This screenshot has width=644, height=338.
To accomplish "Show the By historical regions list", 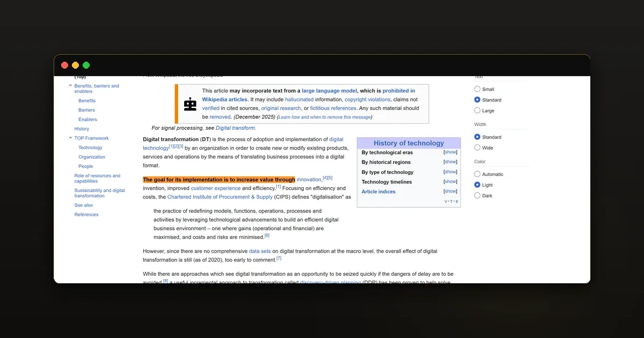I will (x=450, y=162).
